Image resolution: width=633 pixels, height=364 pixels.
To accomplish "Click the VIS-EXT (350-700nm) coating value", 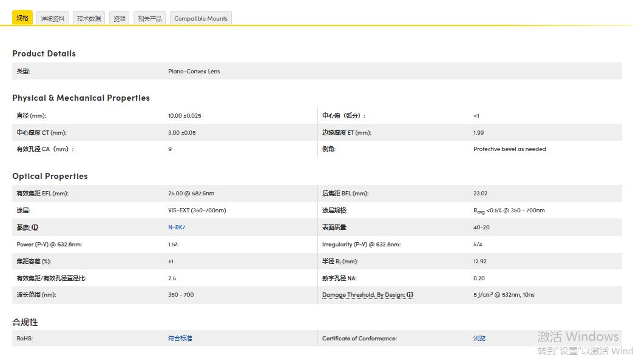I will tap(197, 211).
